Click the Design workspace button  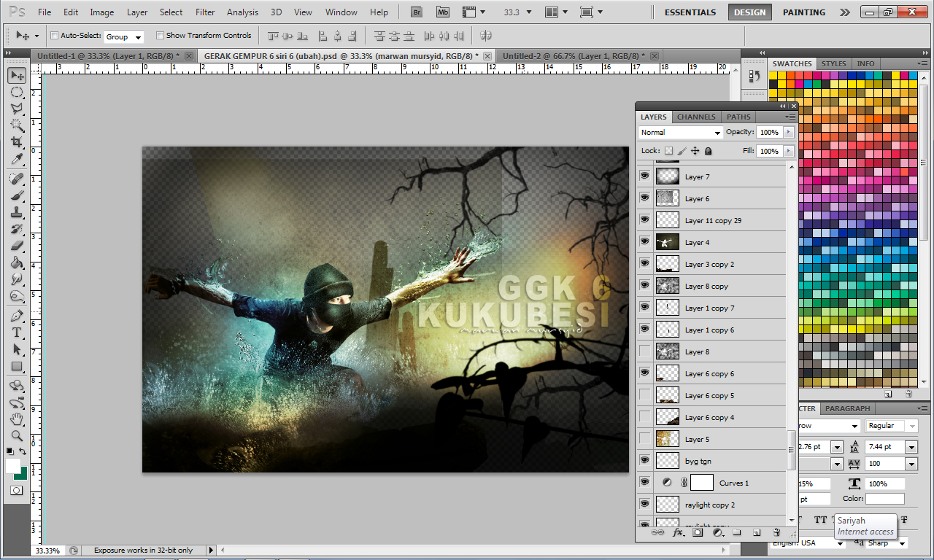click(x=749, y=12)
